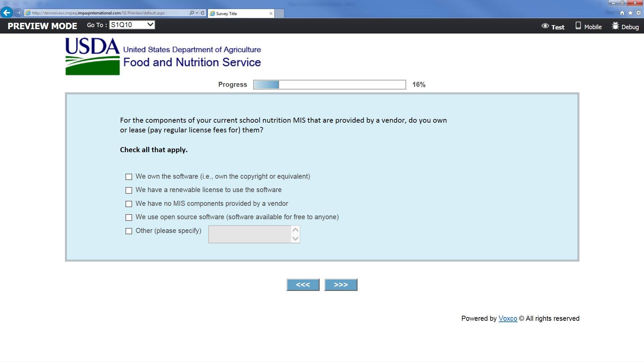Click the address bar refresh icon
644x362 pixels.
[x=203, y=13]
